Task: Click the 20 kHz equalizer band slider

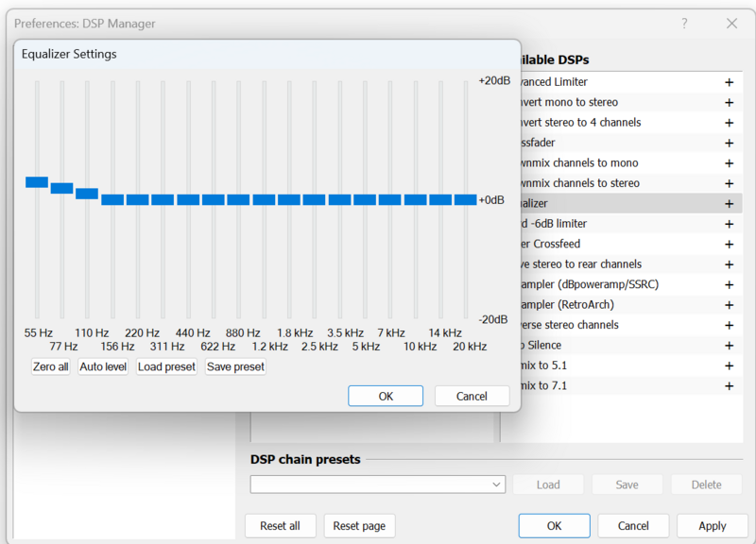Action: point(466,199)
